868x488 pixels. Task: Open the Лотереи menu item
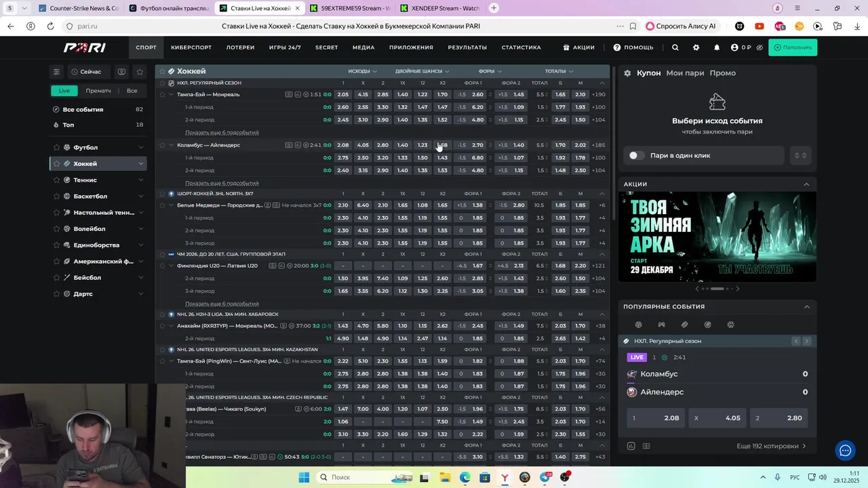coord(240,47)
